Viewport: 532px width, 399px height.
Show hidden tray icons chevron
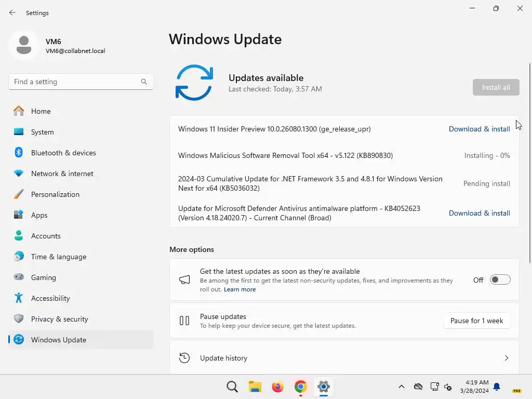point(402,387)
